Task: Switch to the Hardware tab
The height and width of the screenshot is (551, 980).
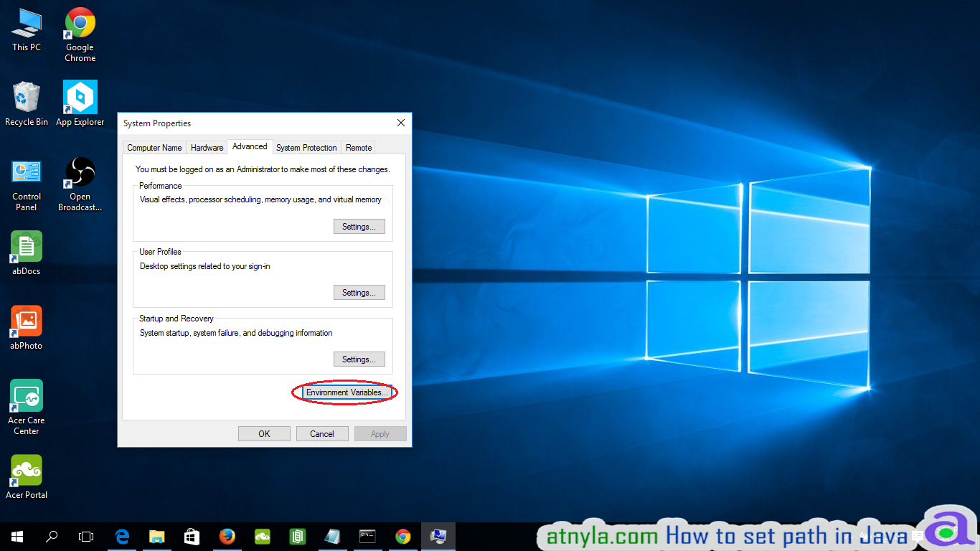Action: (207, 148)
